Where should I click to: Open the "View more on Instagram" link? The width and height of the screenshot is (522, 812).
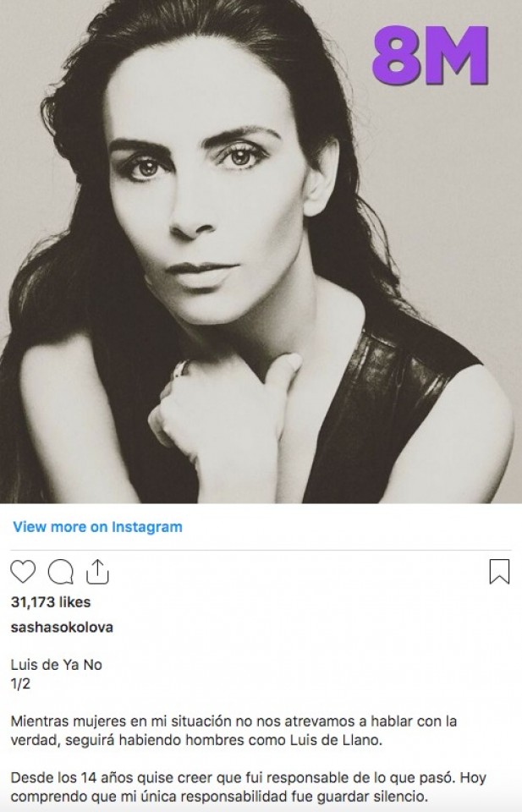(97, 526)
